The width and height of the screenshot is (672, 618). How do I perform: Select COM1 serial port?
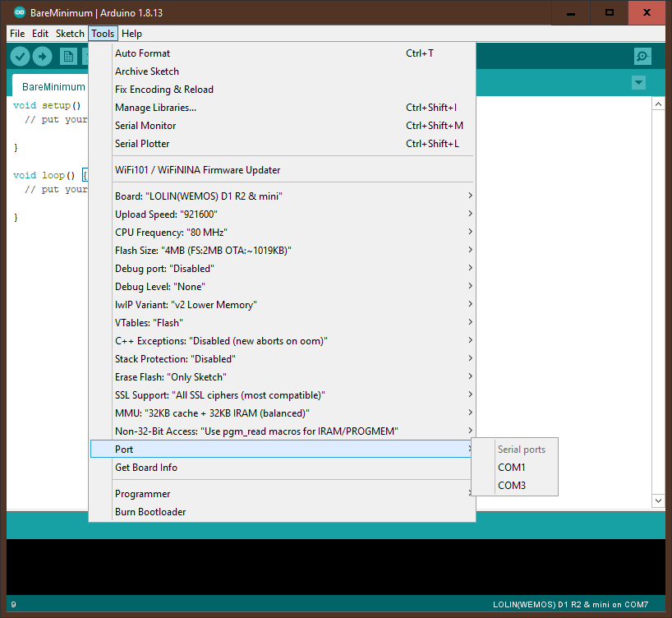515,467
